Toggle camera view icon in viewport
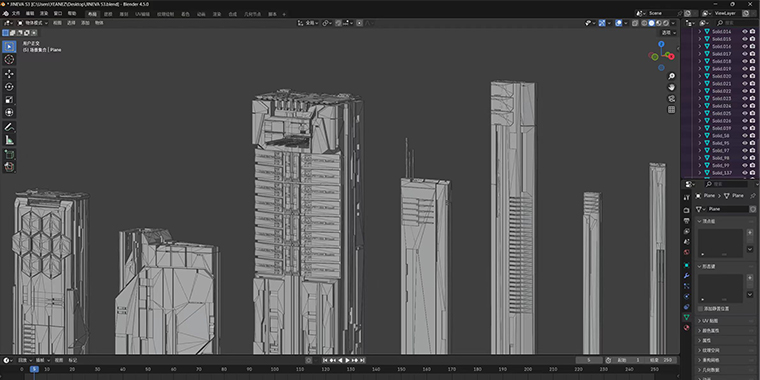Screen dimensions: 760x380 [x=671, y=98]
